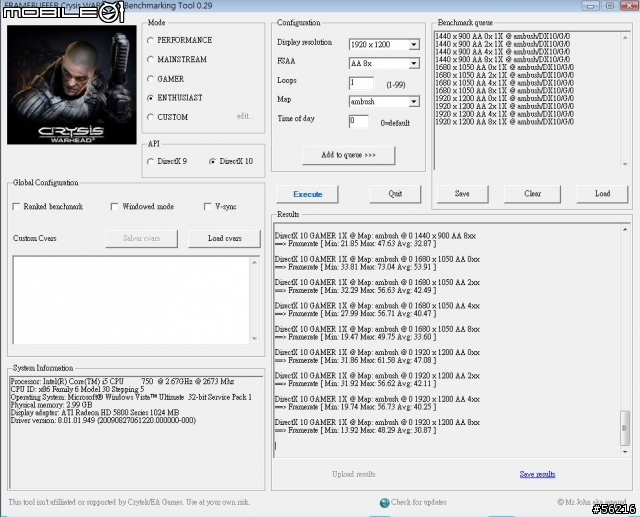The width and height of the screenshot is (640, 517).
Task: Select queue entry 1440 x 900 AA 0x
Action: coord(503,36)
